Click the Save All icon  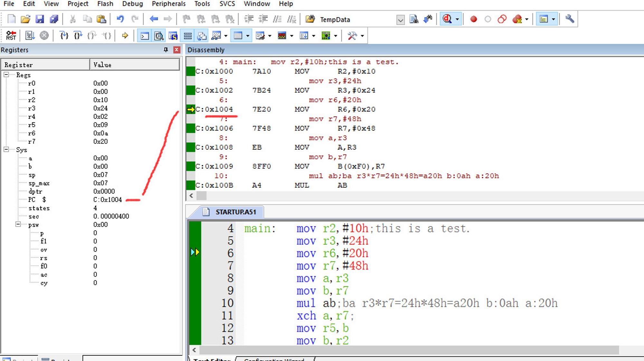tap(54, 19)
